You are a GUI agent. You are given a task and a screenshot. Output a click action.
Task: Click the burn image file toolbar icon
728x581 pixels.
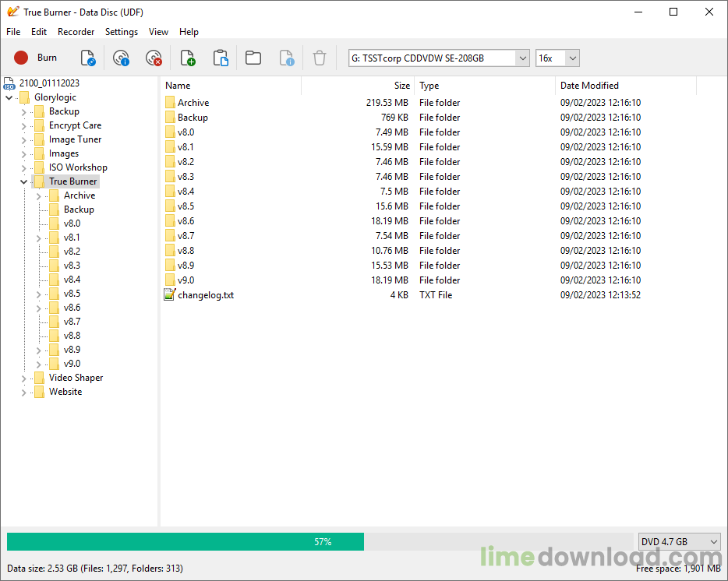88,58
